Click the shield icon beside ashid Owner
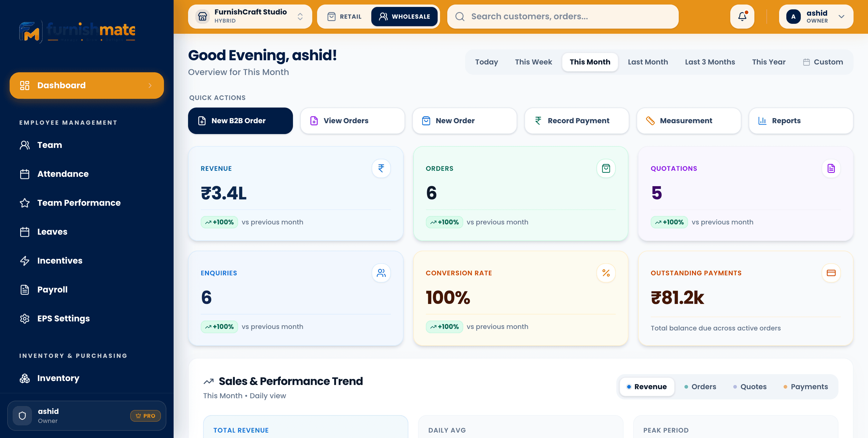The height and width of the screenshot is (438, 868). point(22,415)
